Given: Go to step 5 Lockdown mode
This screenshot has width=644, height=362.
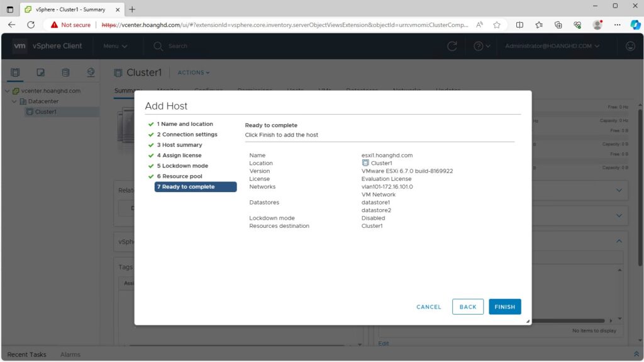Looking at the screenshot, I should click(182, 166).
